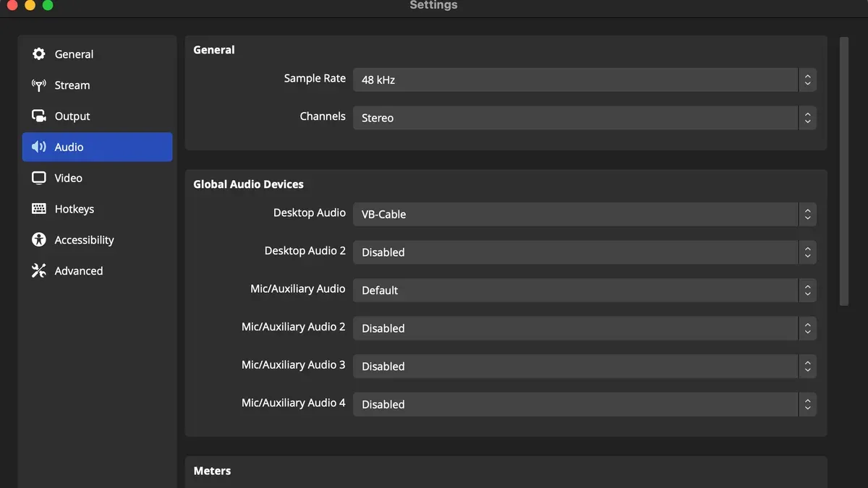
Task: Click the Stream antenna icon
Action: pyautogui.click(x=39, y=85)
